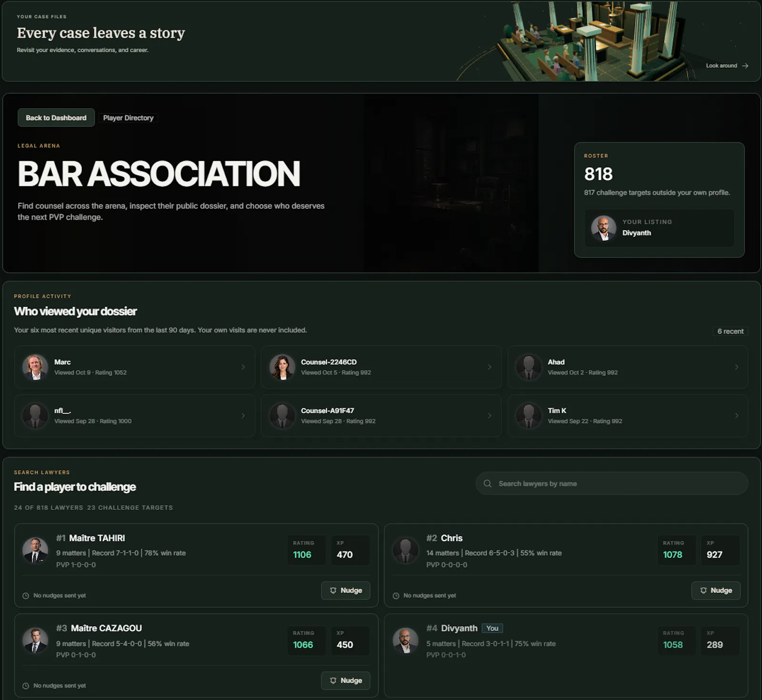Nudge Maître TAHIRI

[x=346, y=590]
